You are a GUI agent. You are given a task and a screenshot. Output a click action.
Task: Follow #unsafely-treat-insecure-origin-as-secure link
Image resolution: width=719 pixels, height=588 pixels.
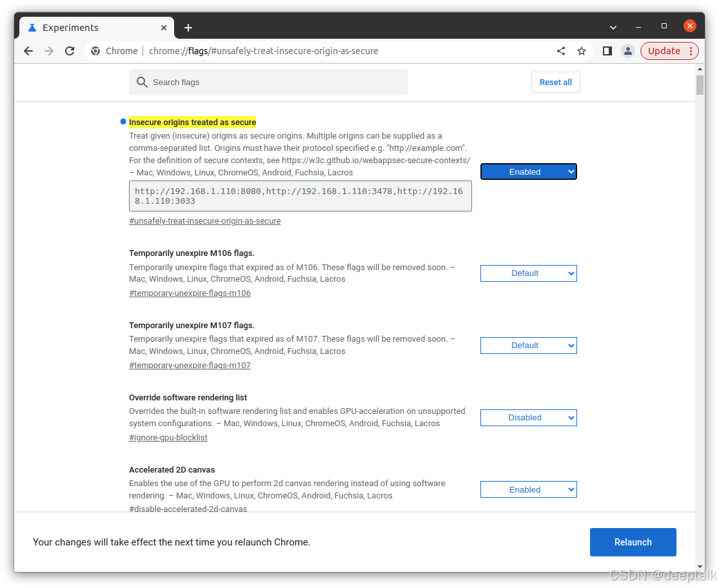click(x=204, y=221)
